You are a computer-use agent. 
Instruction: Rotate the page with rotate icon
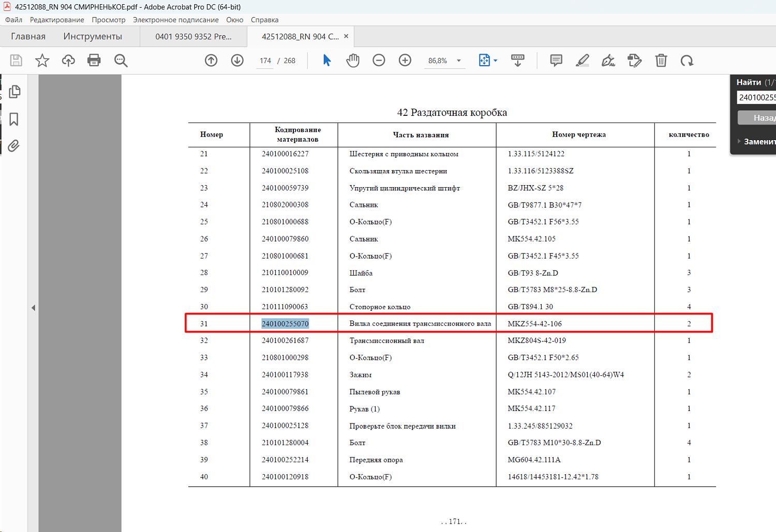687,60
